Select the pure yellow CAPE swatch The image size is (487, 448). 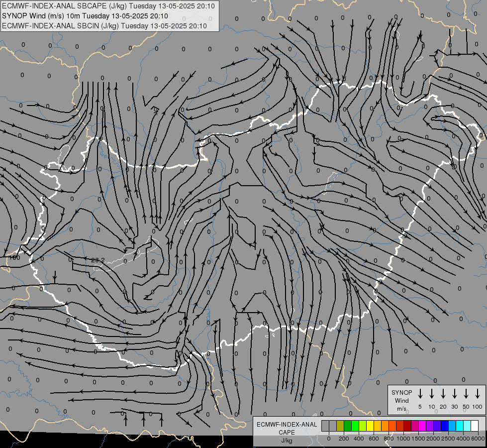(x=370, y=426)
